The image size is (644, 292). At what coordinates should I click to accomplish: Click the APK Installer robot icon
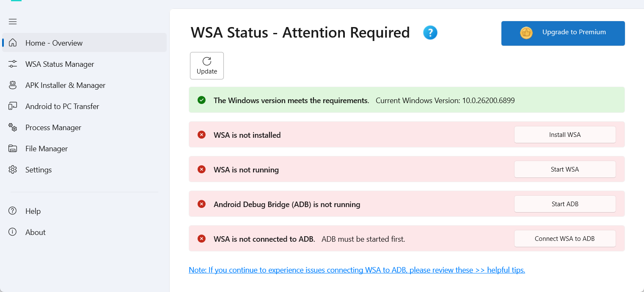point(13,85)
